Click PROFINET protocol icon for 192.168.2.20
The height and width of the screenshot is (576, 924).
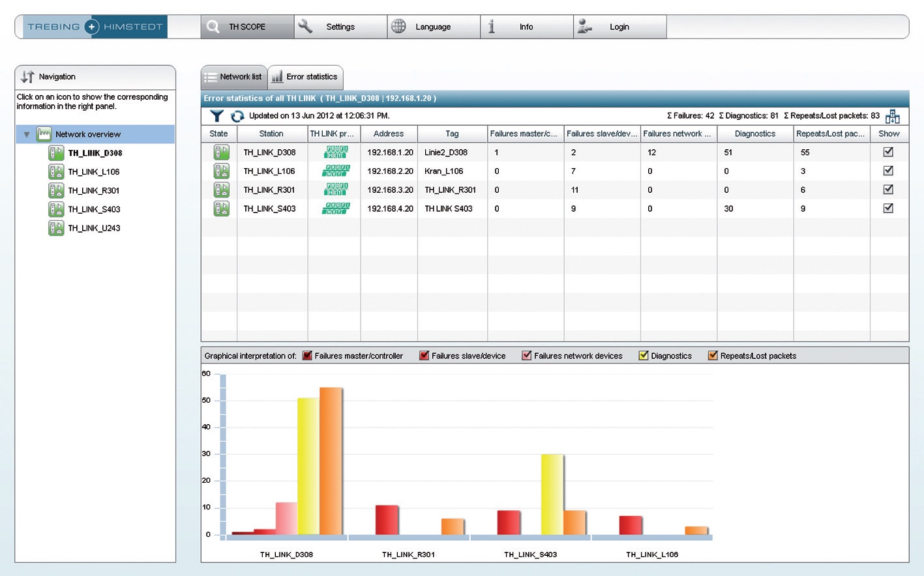(336, 171)
